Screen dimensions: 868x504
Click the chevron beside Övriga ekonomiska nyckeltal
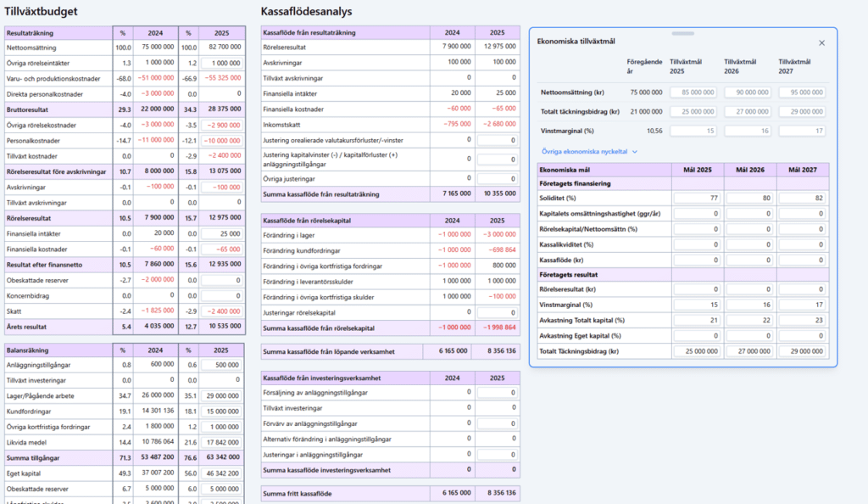[x=634, y=151]
